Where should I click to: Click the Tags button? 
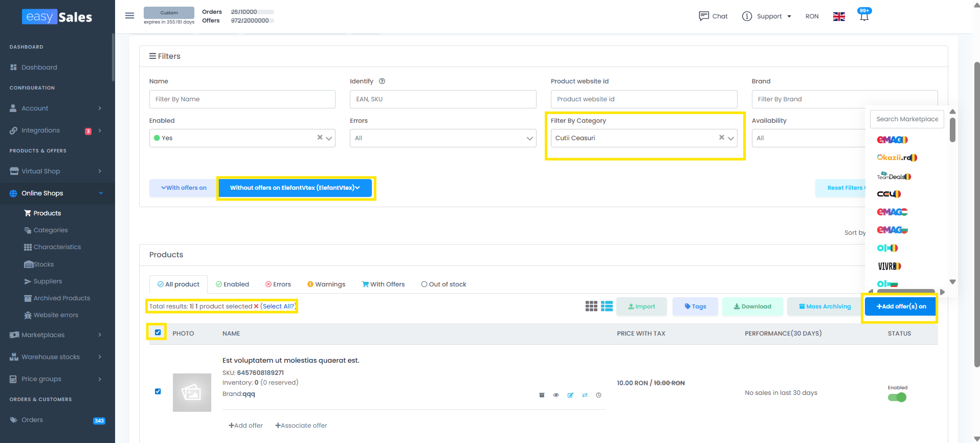[695, 306]
